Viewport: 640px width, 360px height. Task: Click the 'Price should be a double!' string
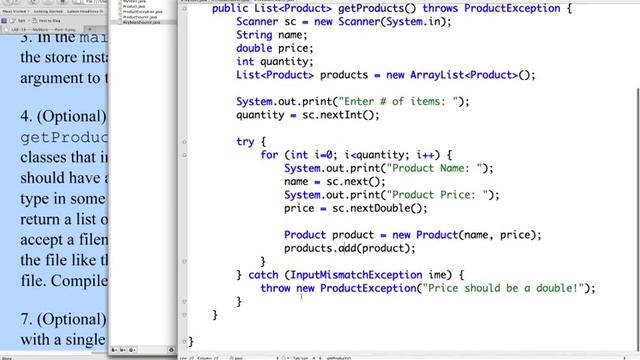tap(503, 288)
